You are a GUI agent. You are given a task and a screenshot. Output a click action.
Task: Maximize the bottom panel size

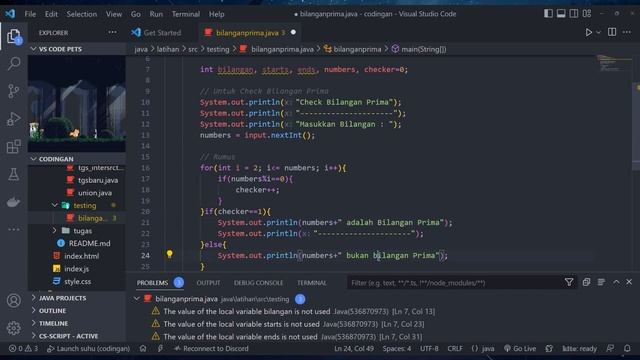pos(616,282)
